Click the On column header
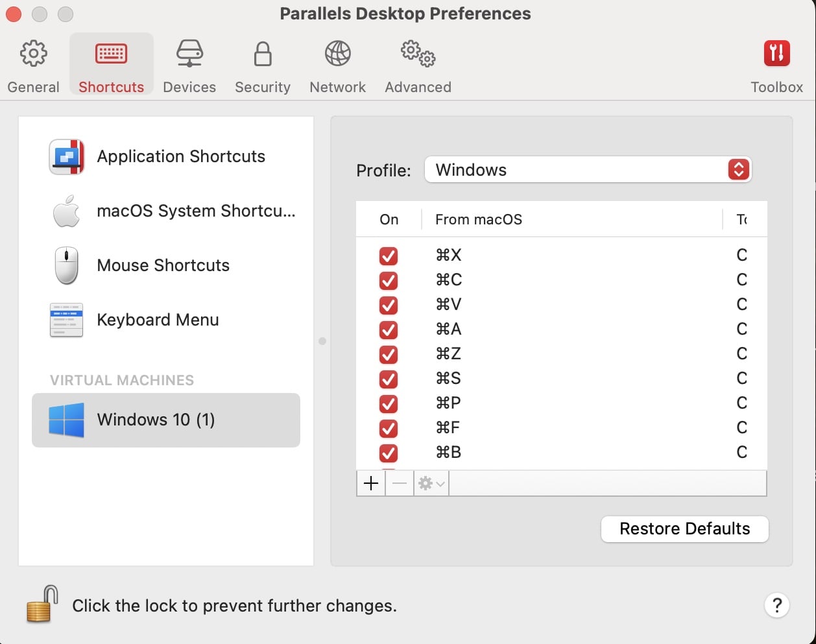816x644 pixels. 389,219
